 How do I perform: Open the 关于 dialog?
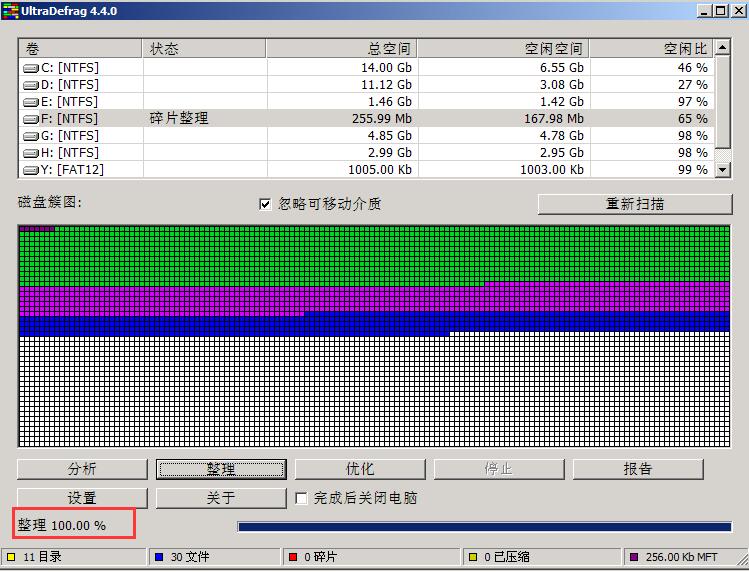pos(221,498)
